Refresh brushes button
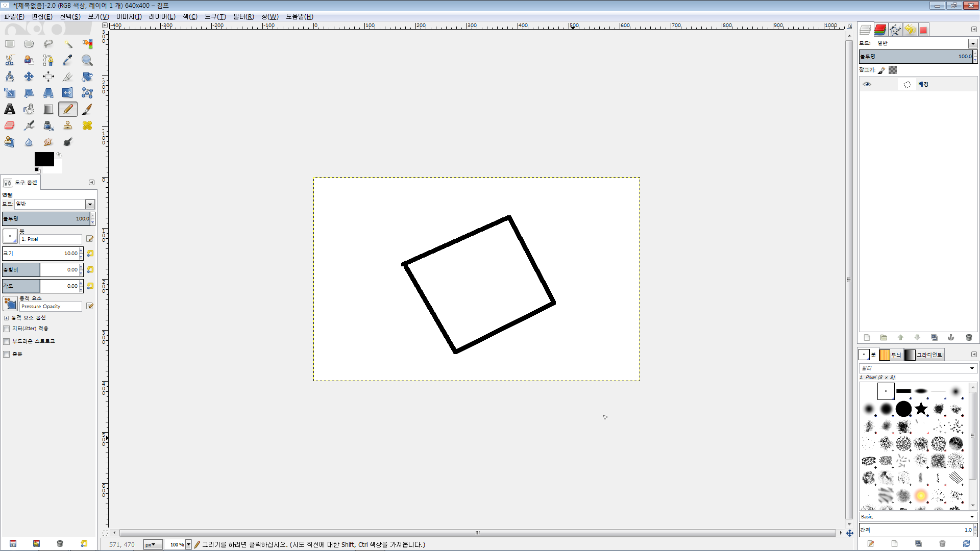 (x=966, y=544)
